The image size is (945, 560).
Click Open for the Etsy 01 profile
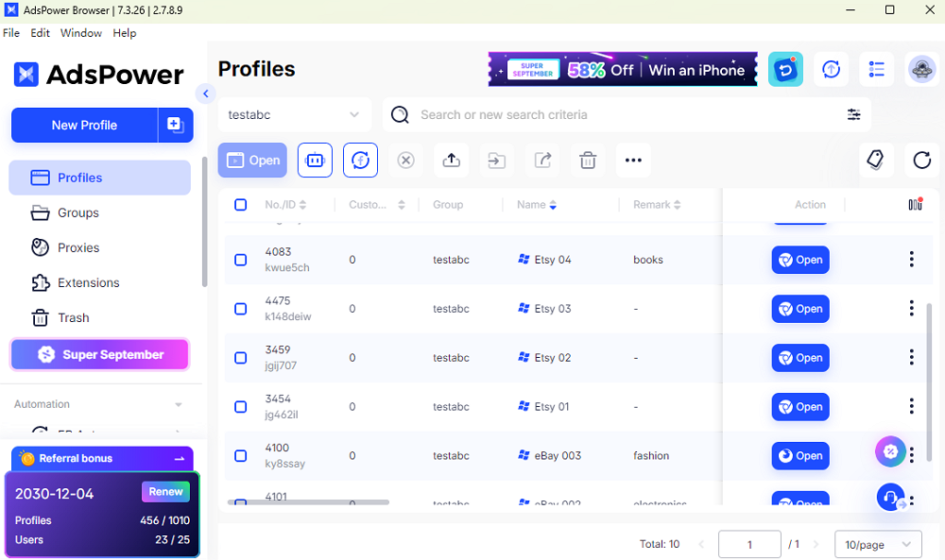click(800, 407)
